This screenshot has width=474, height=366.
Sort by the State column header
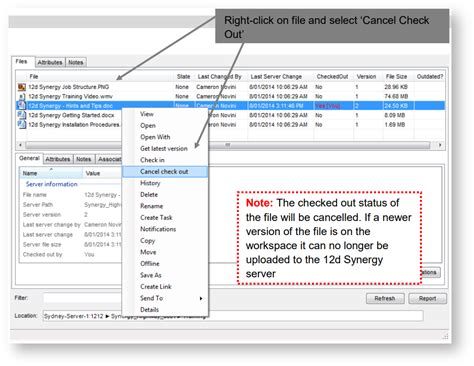click(183, 77)
